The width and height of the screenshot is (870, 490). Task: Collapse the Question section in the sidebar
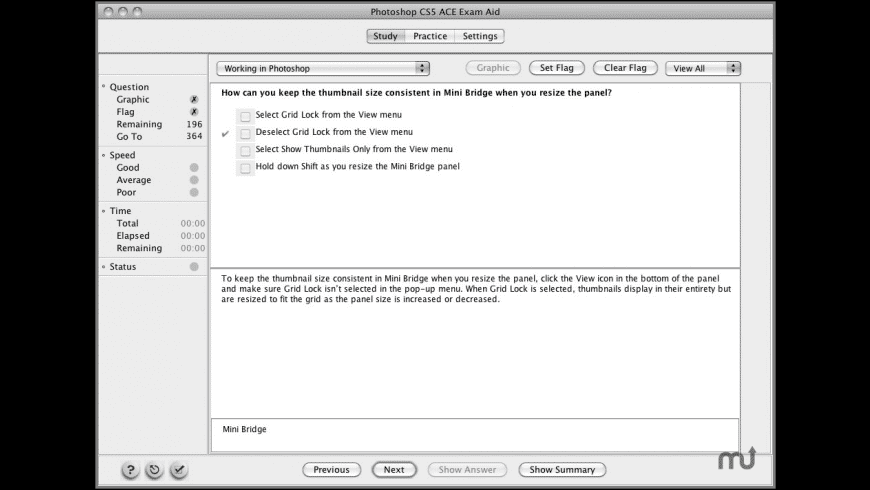coord(104,87)
